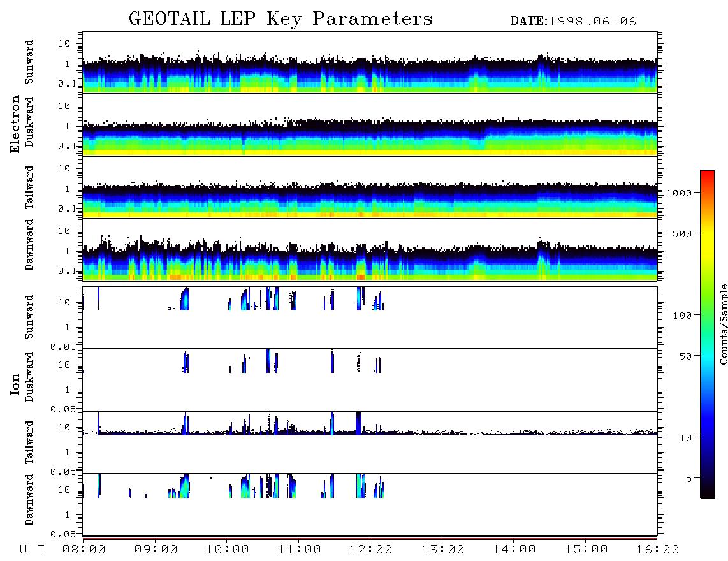Click the Electron Dawnward spectrogram panel
The height and width of the screenshot is (561, 728).
370,250
